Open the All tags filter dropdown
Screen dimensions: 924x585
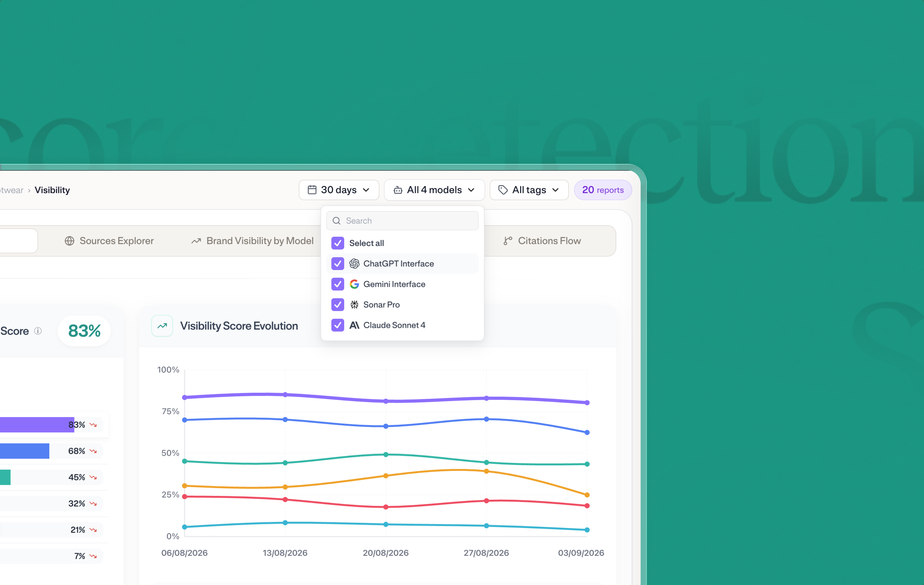coord(529,190)
